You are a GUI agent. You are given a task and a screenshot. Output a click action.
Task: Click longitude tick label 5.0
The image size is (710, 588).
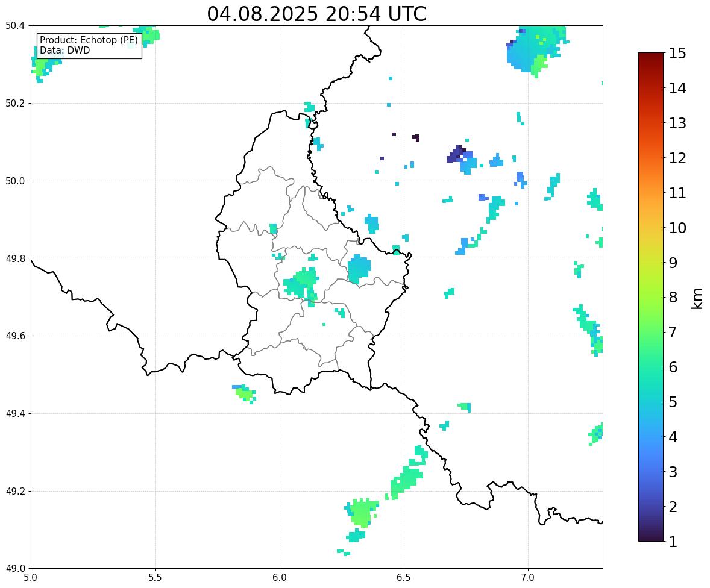coord(31,578)
